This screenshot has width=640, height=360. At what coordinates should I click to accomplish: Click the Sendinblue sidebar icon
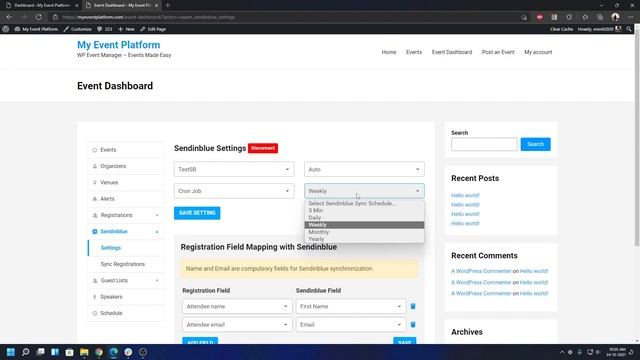[95, 231]
